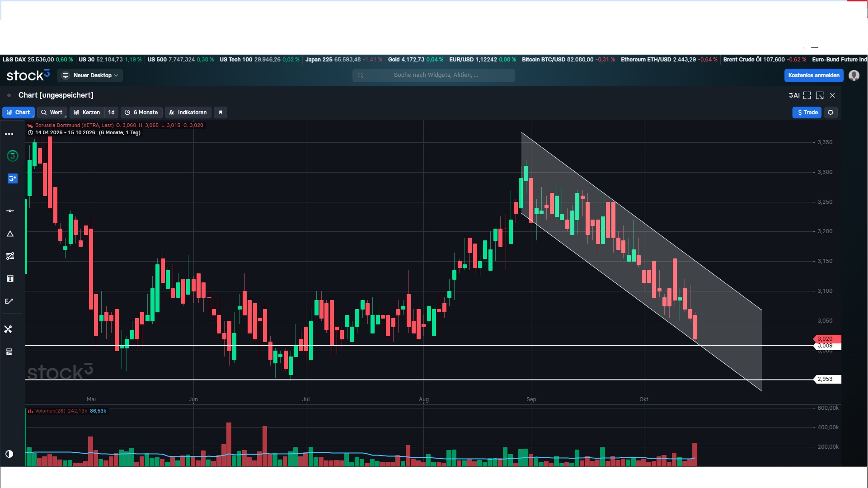Image resolution: width=868 pixels, height=488 pixels.
Task: Select the E-arrow annotation tool
Action: tap(9, 301)
